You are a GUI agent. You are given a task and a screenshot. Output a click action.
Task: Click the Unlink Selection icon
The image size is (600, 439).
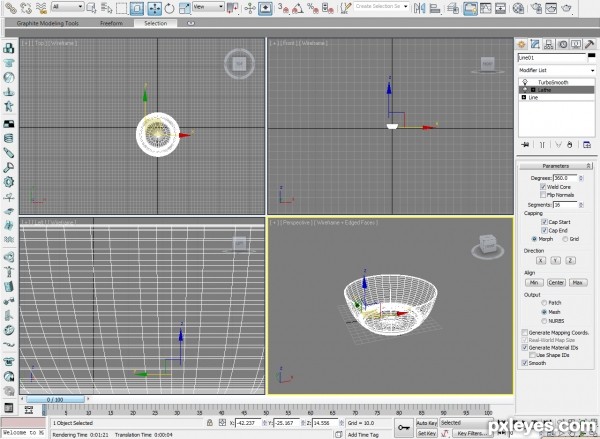click(26, 8)
